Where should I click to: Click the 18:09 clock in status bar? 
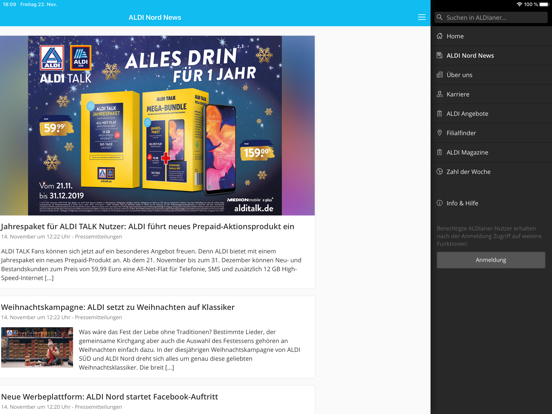tap(10, 4)
